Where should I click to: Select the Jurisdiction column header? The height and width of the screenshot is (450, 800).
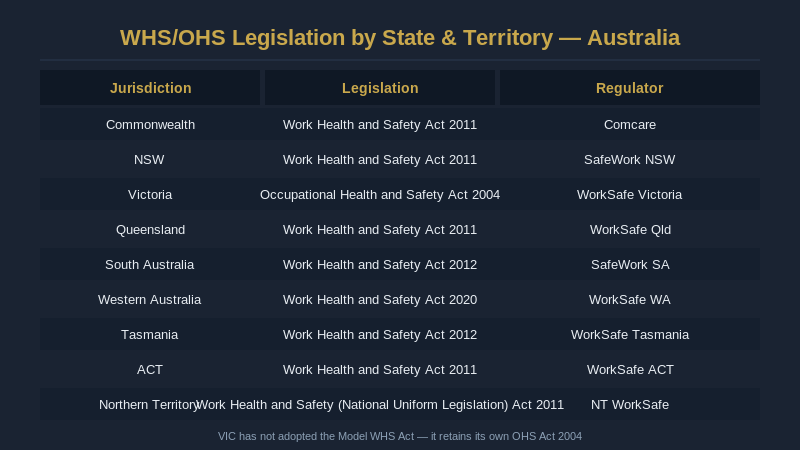[150, 88]
